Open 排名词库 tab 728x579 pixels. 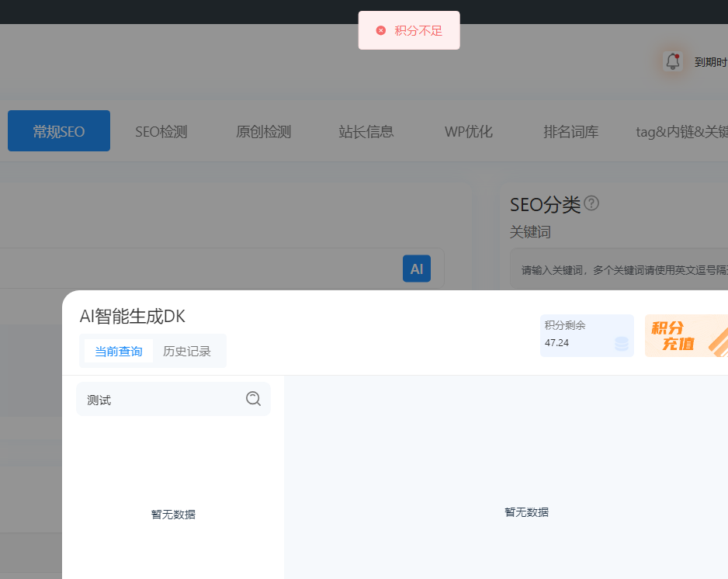tap(570, 132)
